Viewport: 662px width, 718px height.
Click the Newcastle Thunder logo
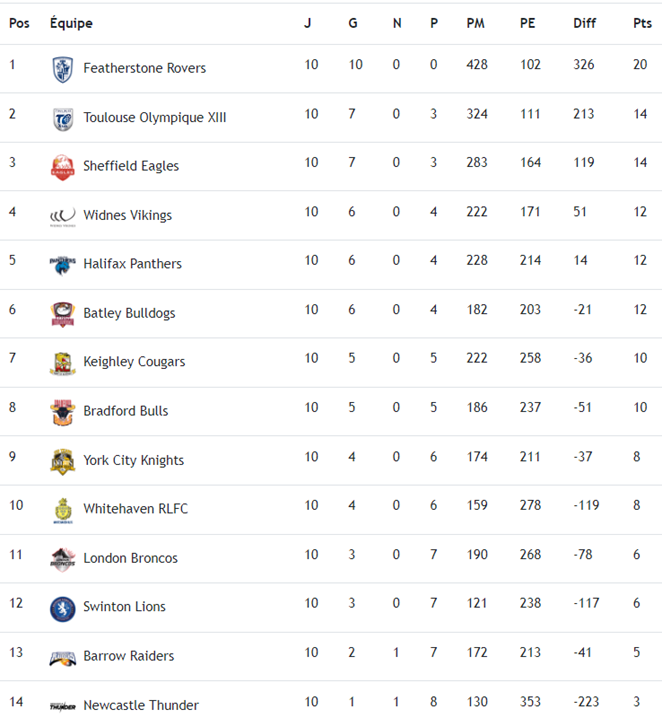point(62,705)
